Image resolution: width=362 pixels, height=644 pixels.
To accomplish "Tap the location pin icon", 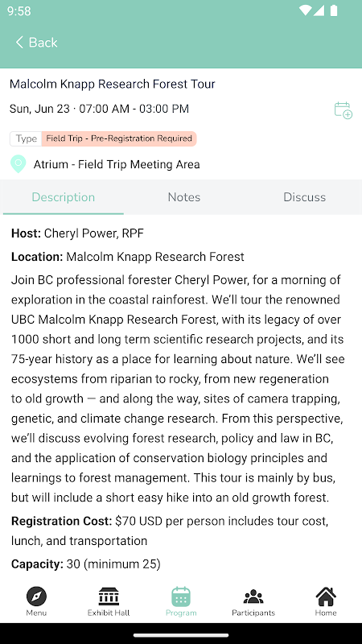I will click(x=18, y=164).
